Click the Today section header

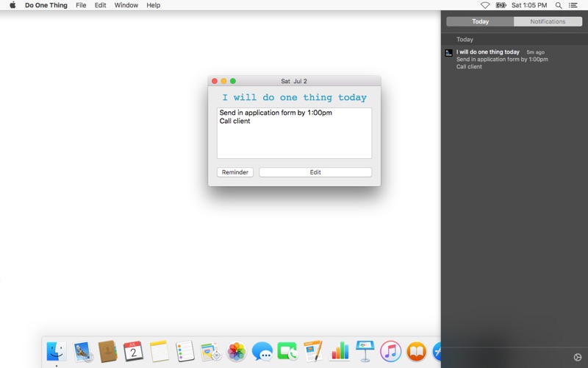pyautogui.click(x=465, y=39)
